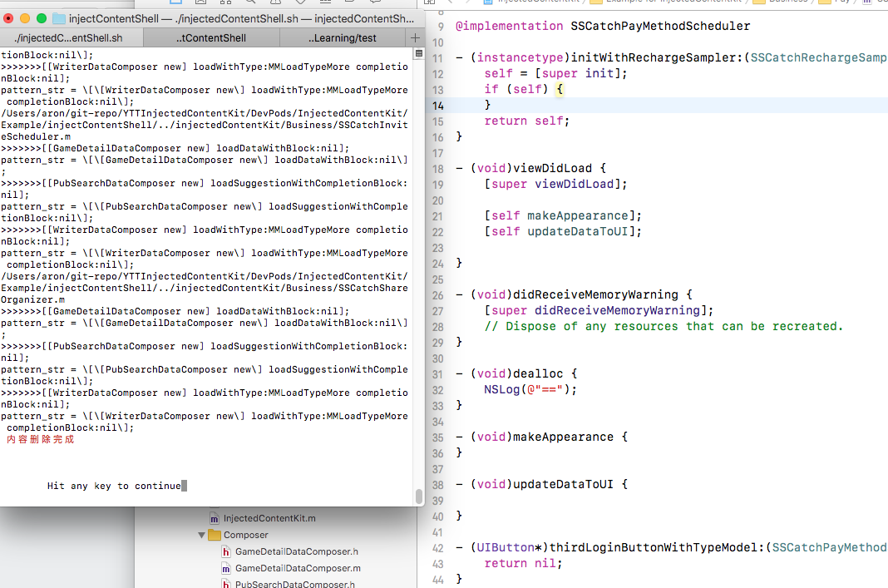Open GameDetailDataComposer.h in the navigator
The image size is (888, 588).
(297, 551)
